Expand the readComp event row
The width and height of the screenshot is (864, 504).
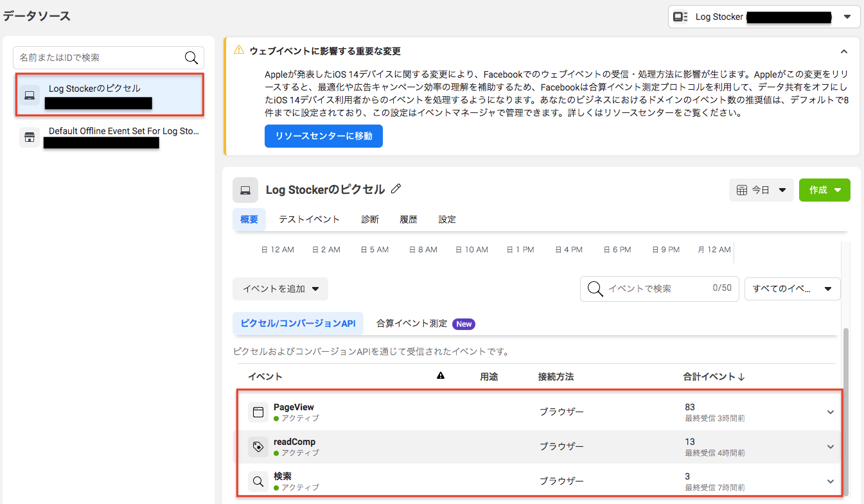point(831,447)
